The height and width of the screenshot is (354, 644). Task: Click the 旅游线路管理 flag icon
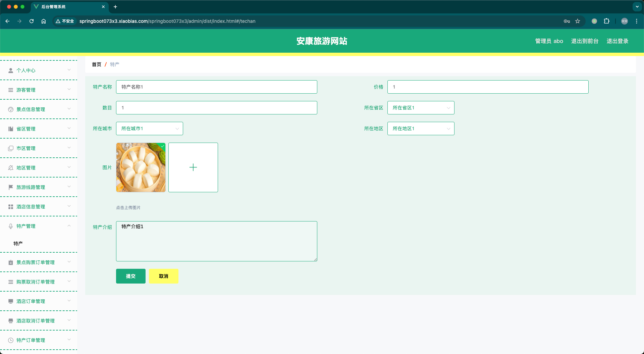(11, 187)
